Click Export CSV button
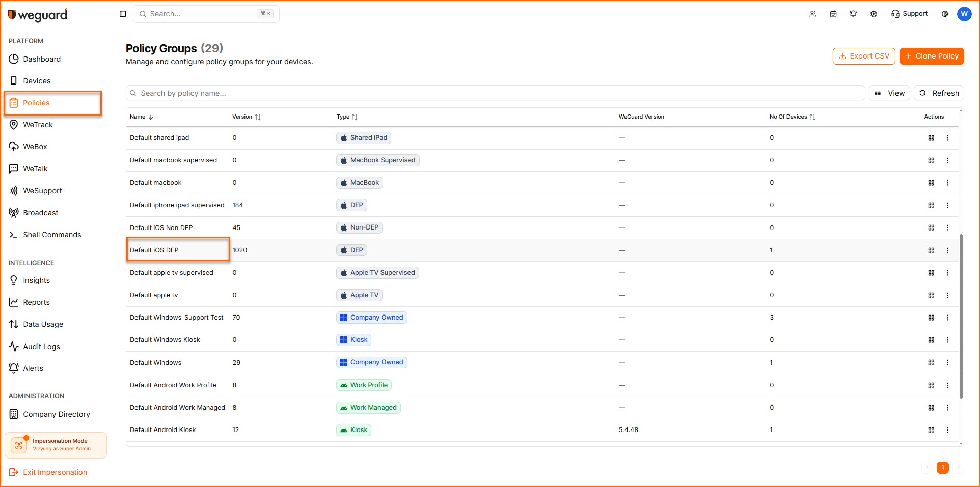 coord(864,56)
